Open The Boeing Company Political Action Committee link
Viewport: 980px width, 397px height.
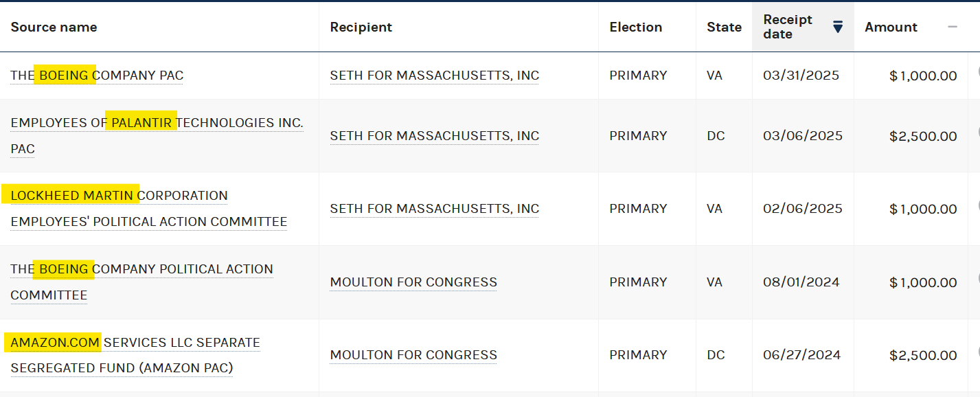click(x=141, y=269)
